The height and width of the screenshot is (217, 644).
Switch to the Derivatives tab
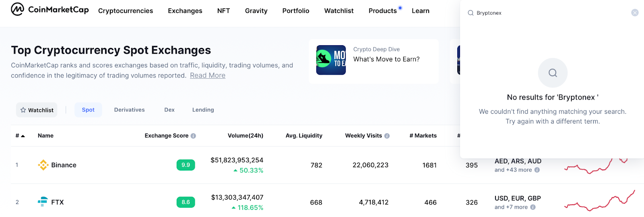129,110
